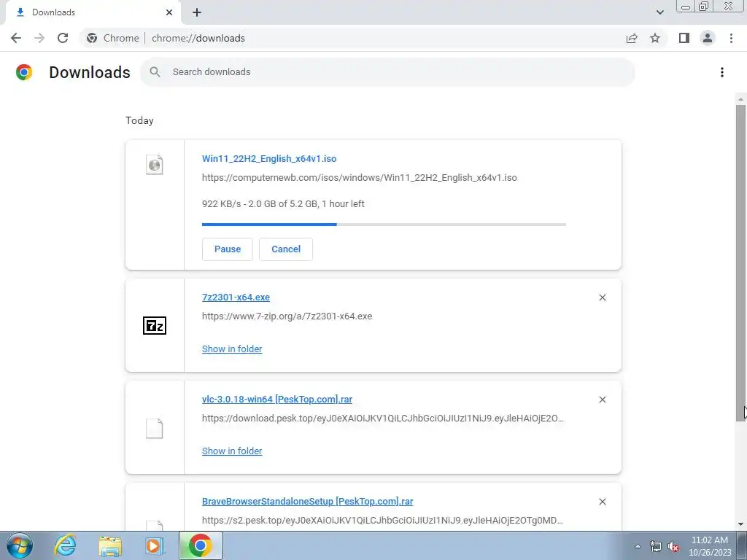Remove vlc-3.0.18-win64 rar from the list
The height and width of the screenshot is (560, 747).
tap(602, 400)
